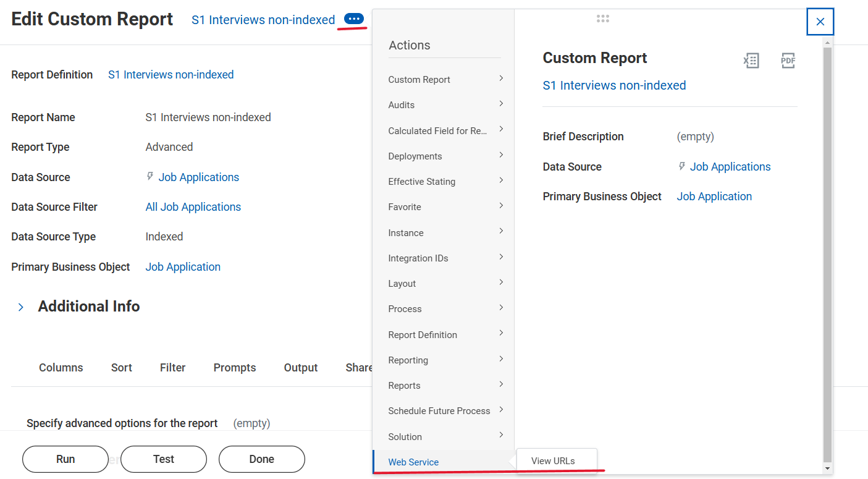This screenshot has width=868, height=479.
Task: Switch to the Prompts tab
Action: click(x=235, y=367)
